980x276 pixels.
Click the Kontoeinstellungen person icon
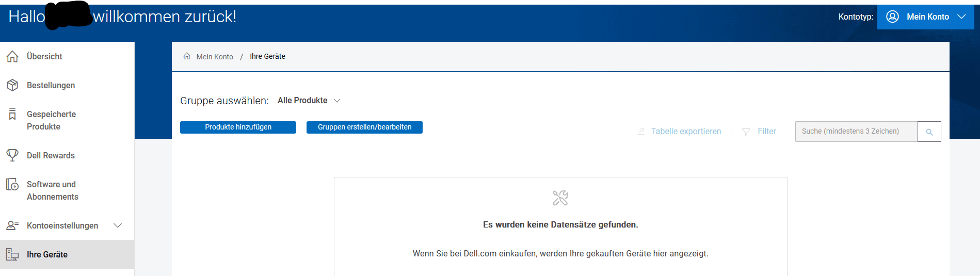pos(12,225)
